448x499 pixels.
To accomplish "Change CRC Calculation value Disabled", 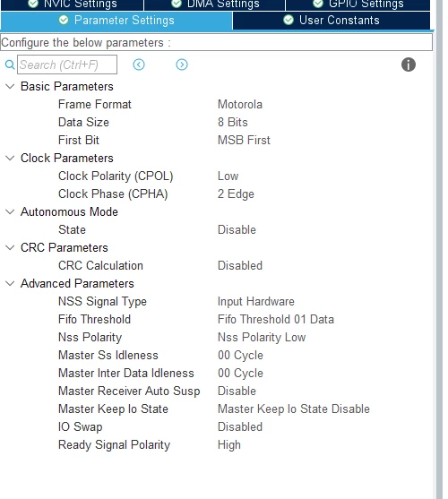I will pos(240,265).
